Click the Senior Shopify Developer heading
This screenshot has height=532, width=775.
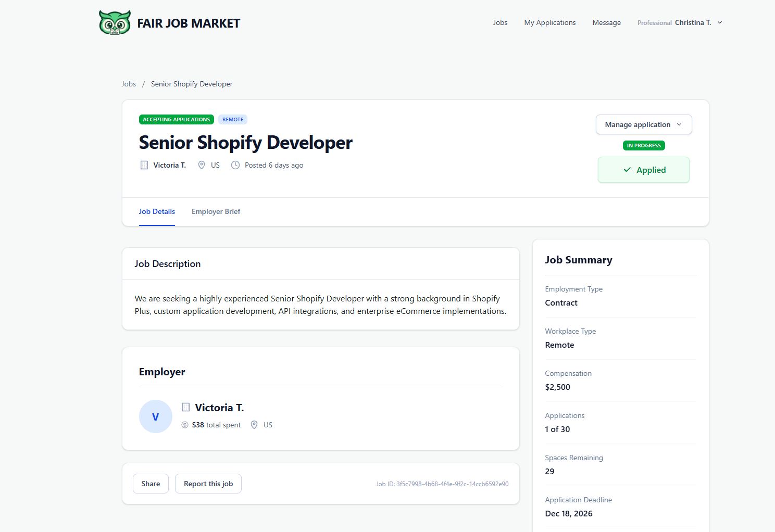tap(246, 142)
